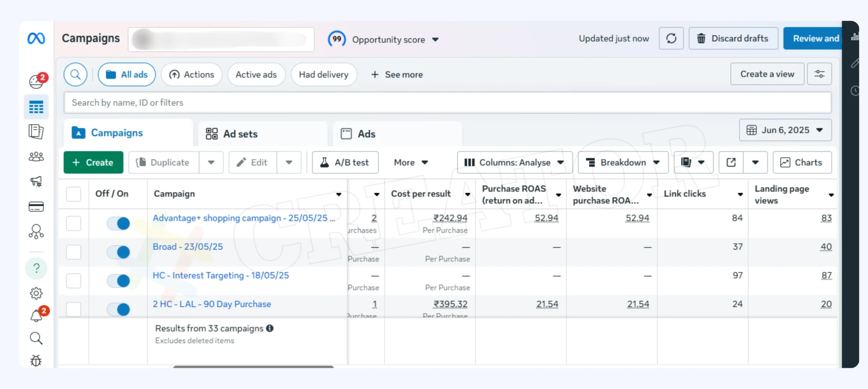Image resolution: width=868 pixels, height=389 pixels.
Task: Switch to the Ads tab
Action: click(x=366, y=134)
